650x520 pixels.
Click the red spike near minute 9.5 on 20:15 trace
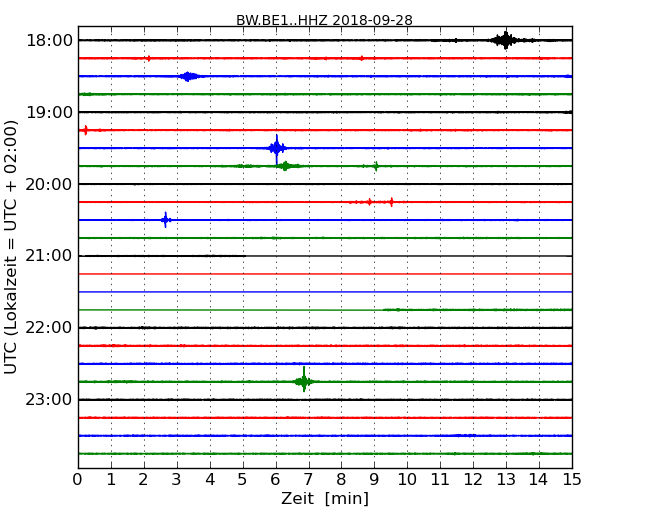pyautogui.click(x=391, y=202)
